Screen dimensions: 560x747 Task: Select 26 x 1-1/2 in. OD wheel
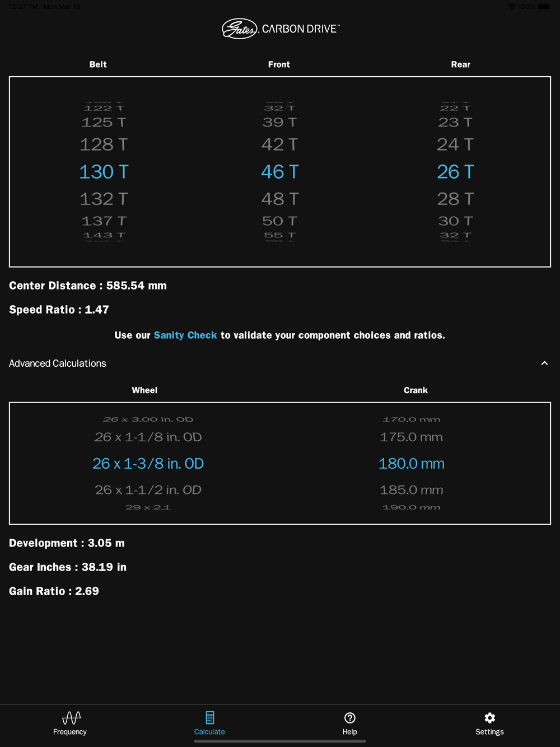point(148,490)
